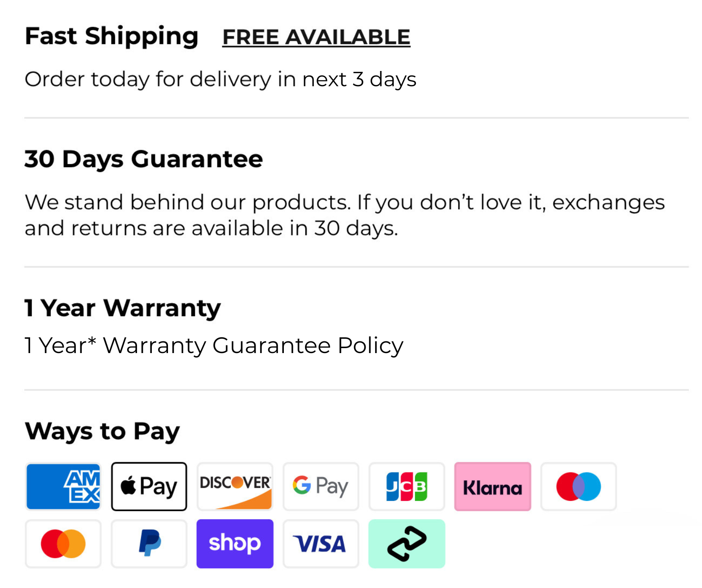702x588 pixels.
Task: Open the FREE AVAILABLE shipping link
Action: point(316,37)
